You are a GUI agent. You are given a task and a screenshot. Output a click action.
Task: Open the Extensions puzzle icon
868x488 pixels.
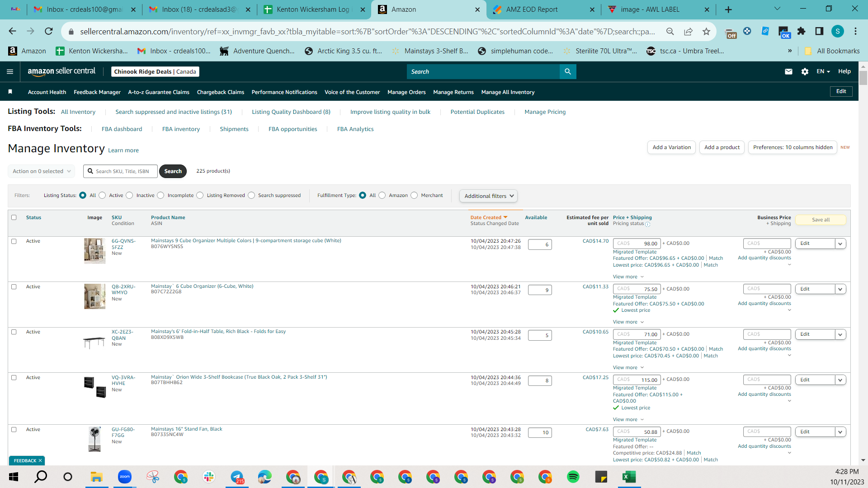801,31
